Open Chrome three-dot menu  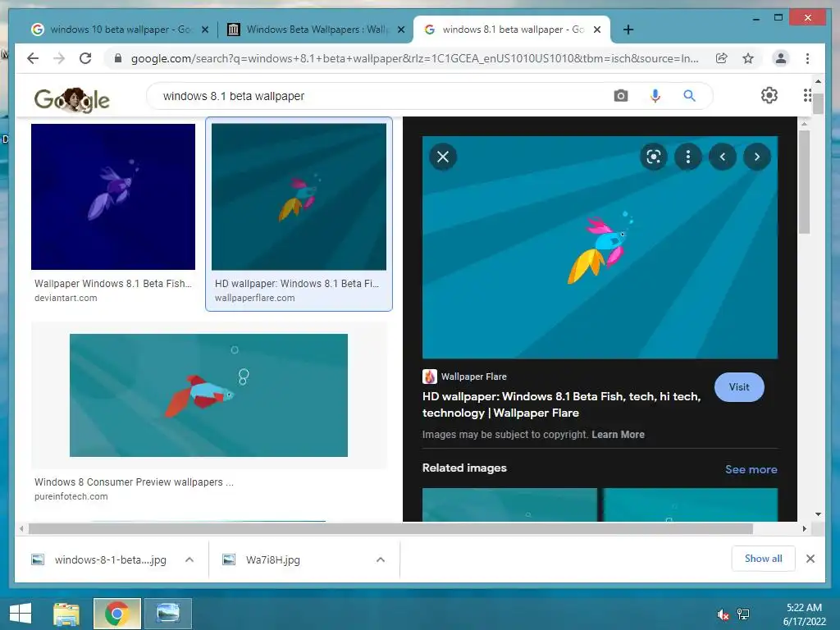click(807, 58)
